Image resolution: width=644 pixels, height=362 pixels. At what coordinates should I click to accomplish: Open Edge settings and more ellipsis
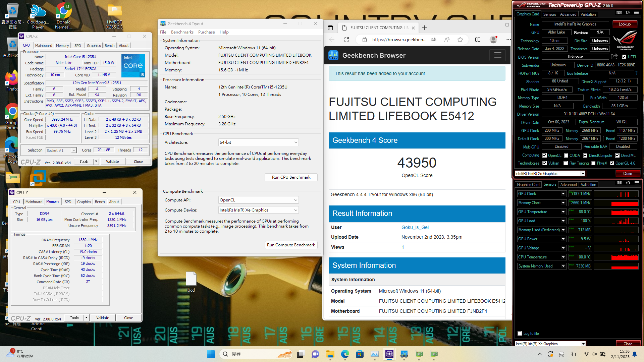click(x=508, y=40)
